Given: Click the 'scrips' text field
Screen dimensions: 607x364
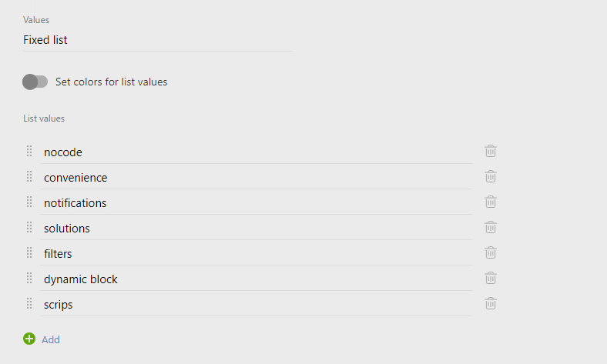Looking at the screenshot, I should (x=256, y=305).
